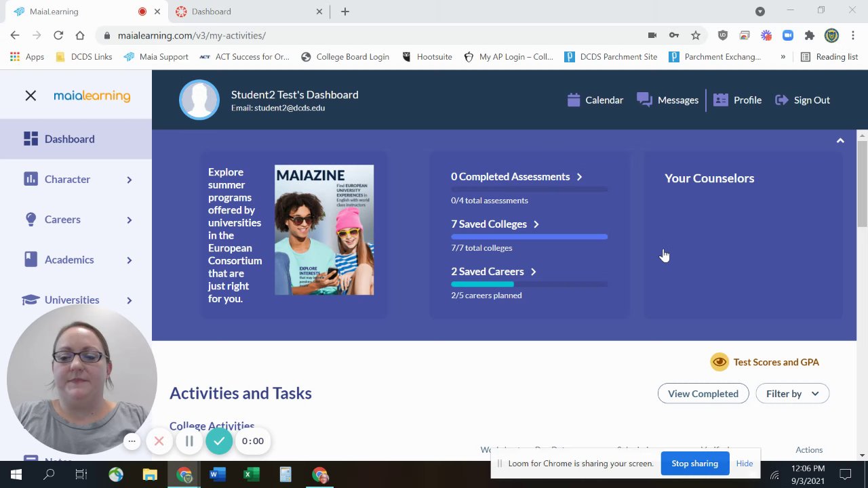Screen dimensions: 868x488
Task: Open the 2 Saved Careers link
Action: click(x=494, y=272)
